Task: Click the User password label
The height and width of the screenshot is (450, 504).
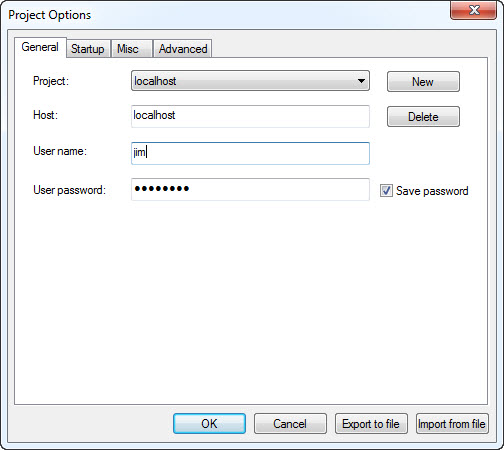Action: pyautogui.click(x=69, y=190)
